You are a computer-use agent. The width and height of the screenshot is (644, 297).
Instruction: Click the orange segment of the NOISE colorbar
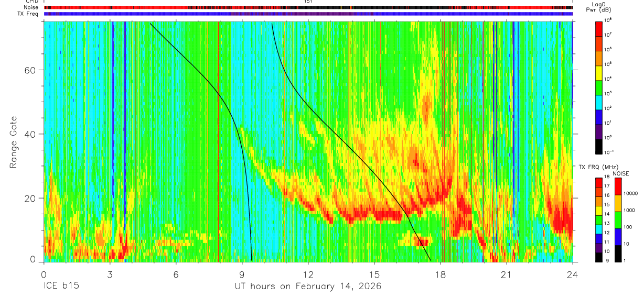click(618, 203)
